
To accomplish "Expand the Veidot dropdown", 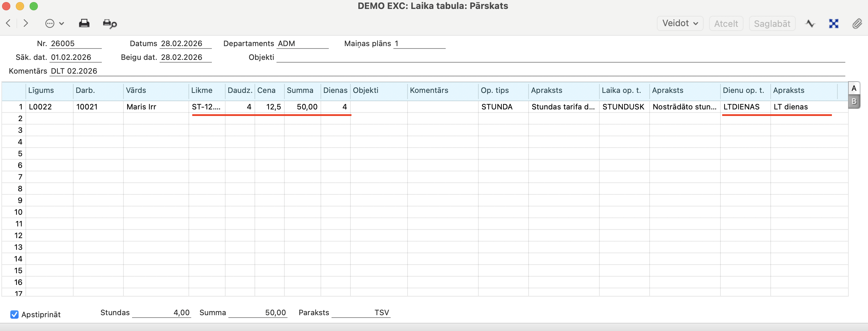I will coord(680,23).
